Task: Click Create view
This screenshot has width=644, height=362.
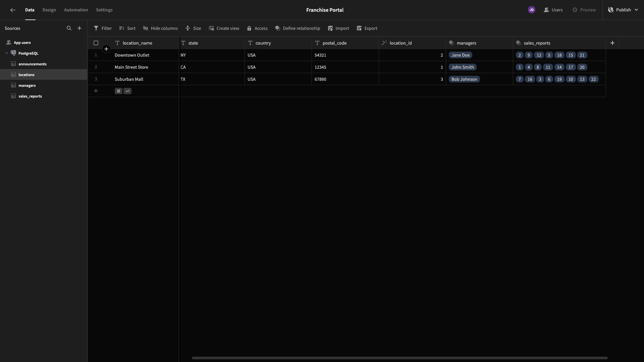Action: [224, 28]
